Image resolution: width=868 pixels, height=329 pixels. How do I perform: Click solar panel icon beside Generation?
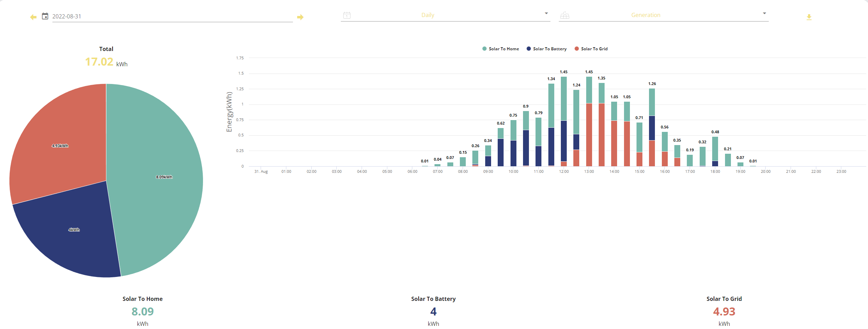pos(565,15)
